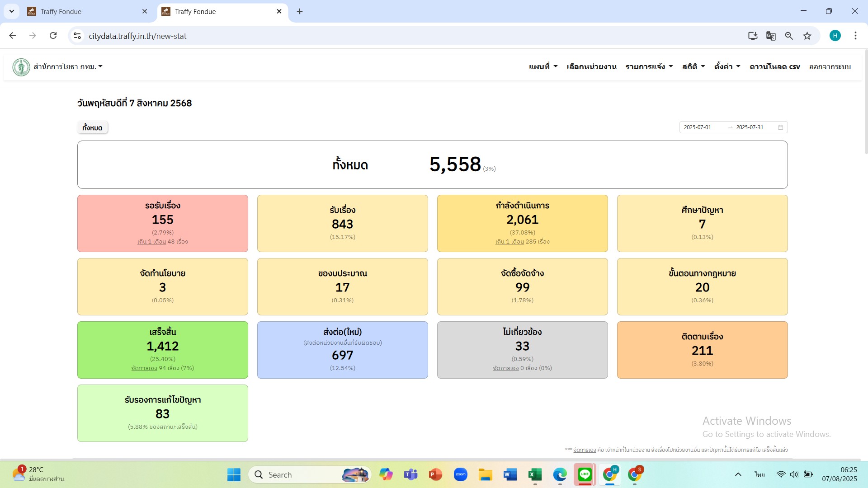
Task: Open the ขั้นตอนทางกฎหมาย 20 card
Action: 703,286
